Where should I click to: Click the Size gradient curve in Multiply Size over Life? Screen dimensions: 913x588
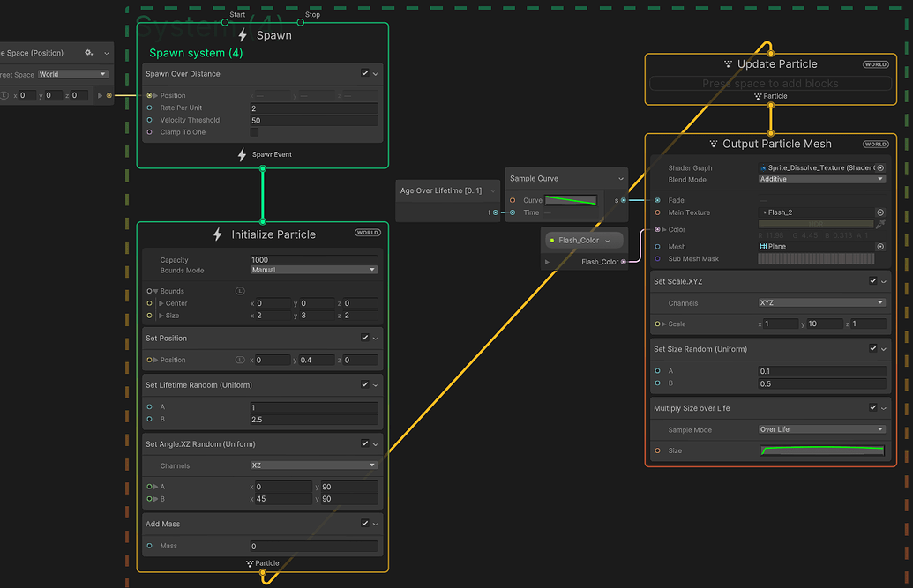click(822, 450)
